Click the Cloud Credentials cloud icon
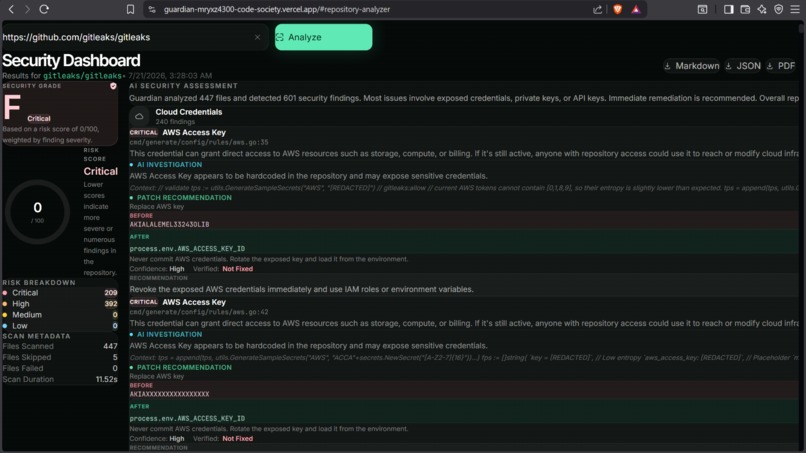This screenshot has height=453, width=806. [x=139, y=116]
